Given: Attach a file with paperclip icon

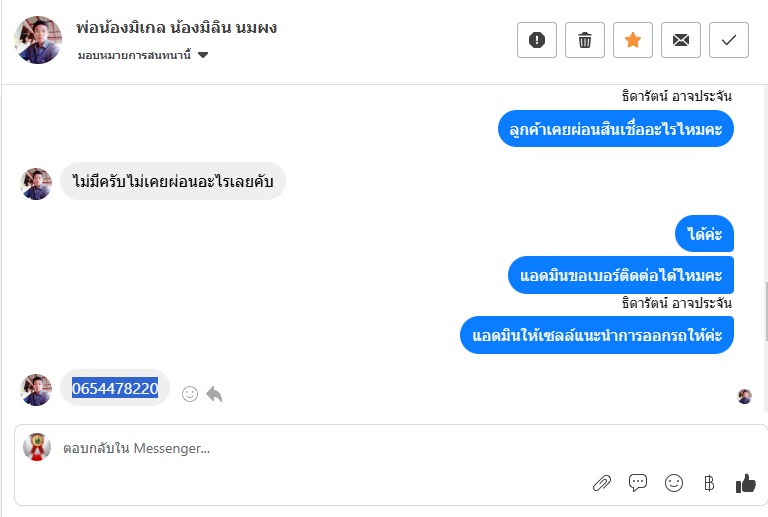Looking at the screenshot, I should pos(601,483).
